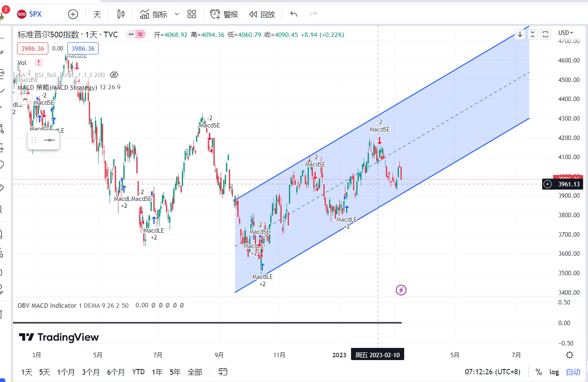Click the blue 3986.36 price button
This screenshot has width=588, height=382.
[x=83, y=48]
